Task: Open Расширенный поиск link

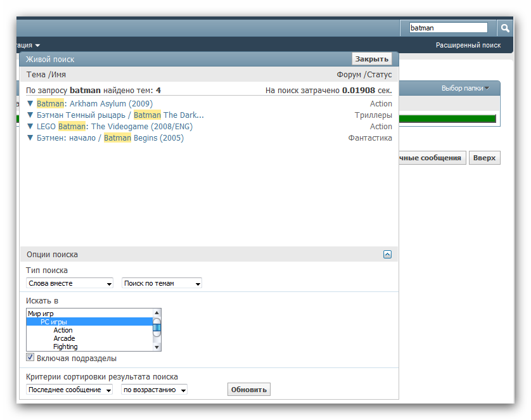Action: pos(468,45)
